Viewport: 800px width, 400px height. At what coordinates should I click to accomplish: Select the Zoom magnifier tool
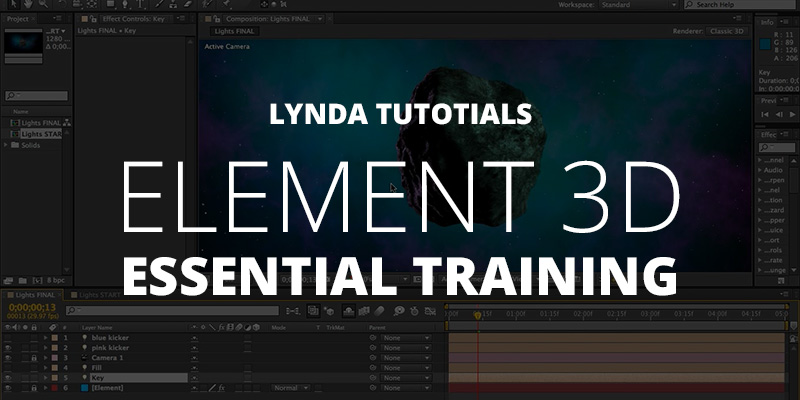[44, 4]
